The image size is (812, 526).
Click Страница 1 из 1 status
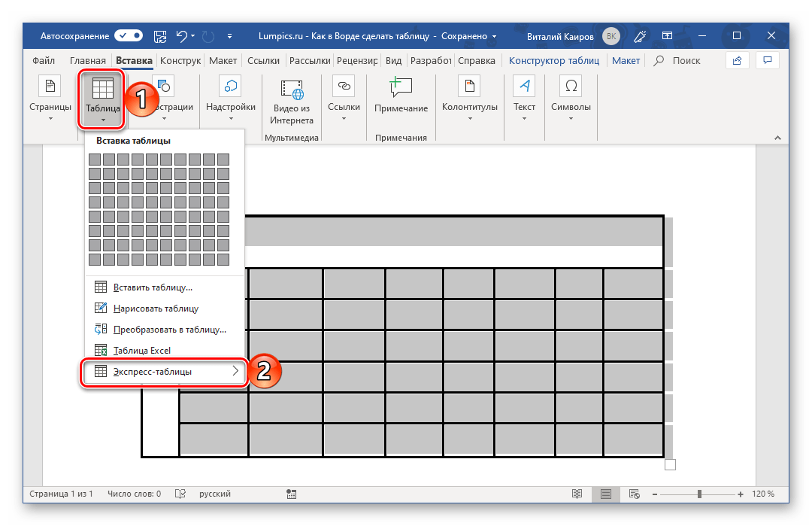tap(61, 494)
